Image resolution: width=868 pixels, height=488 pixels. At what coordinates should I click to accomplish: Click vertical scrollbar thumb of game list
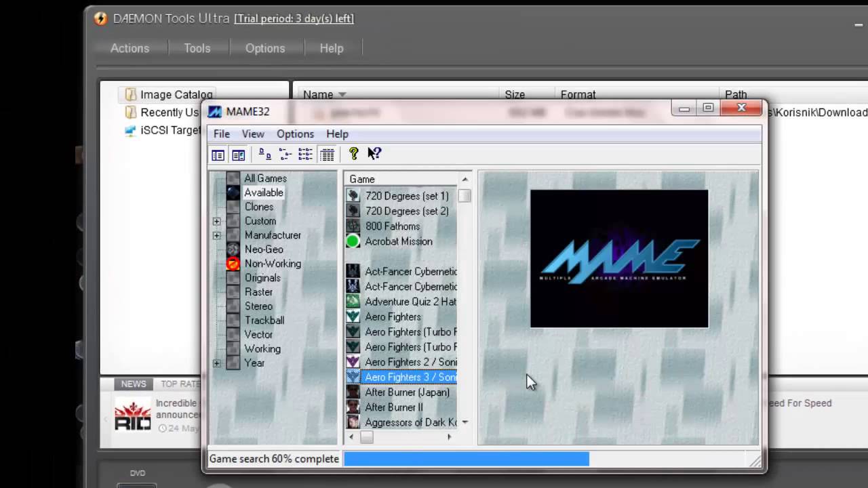pyautogui.click(x=465, y=196)
